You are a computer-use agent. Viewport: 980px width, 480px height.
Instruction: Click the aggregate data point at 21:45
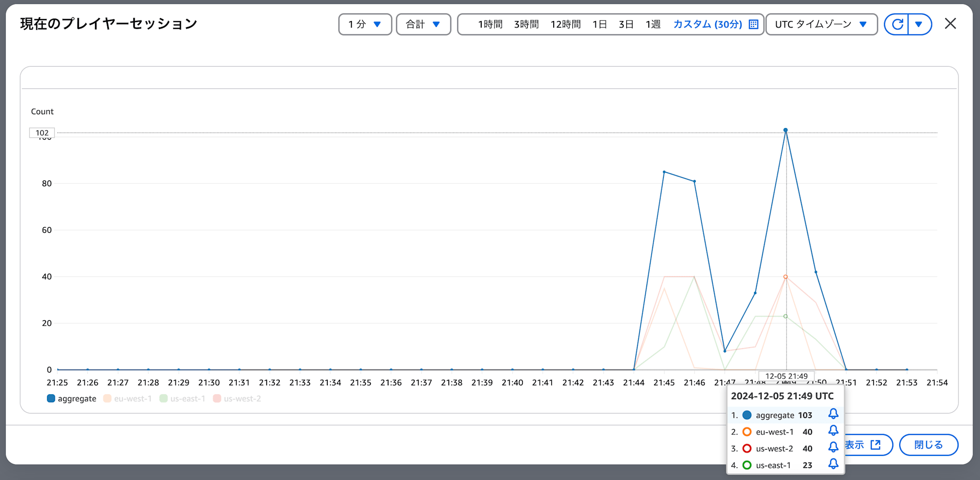coord(664,172)
